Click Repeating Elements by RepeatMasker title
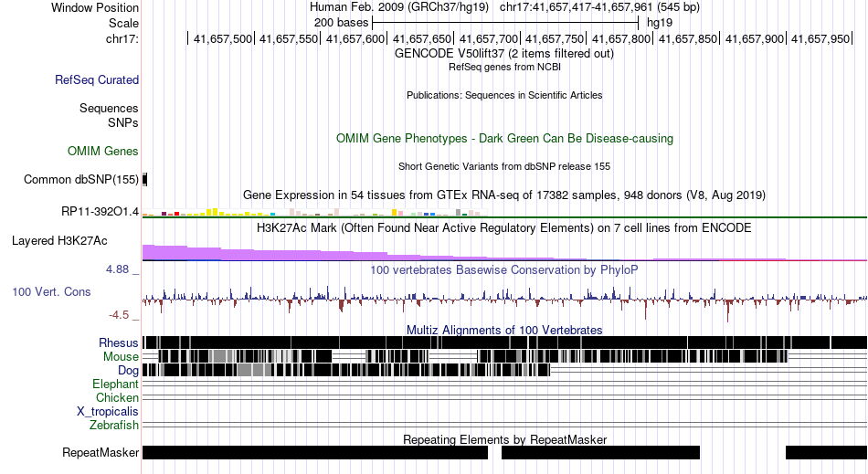Screen dimensions: 868x474 click(504, 439)
